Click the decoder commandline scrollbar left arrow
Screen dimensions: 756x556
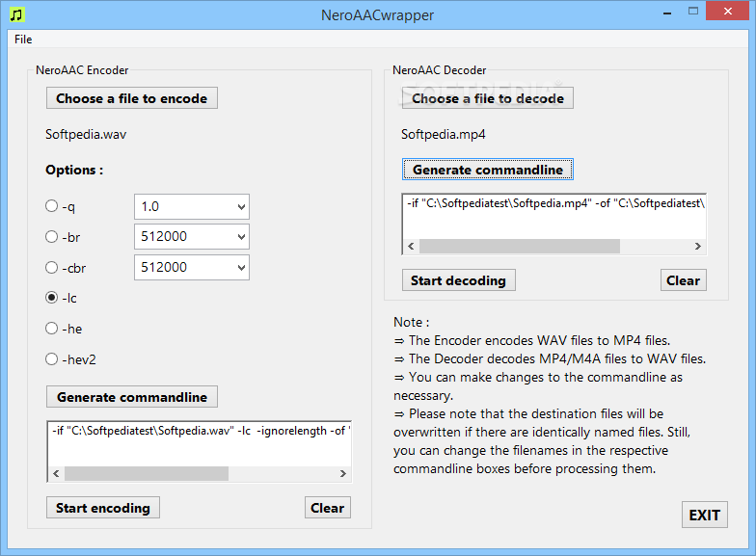pos(411,247)
